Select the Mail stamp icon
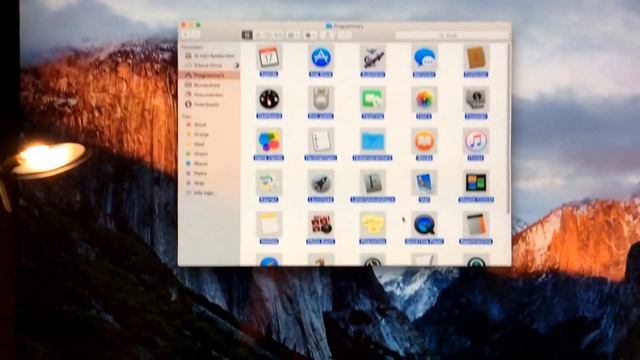The image size is (640, 360). click(x=424, y=183)
